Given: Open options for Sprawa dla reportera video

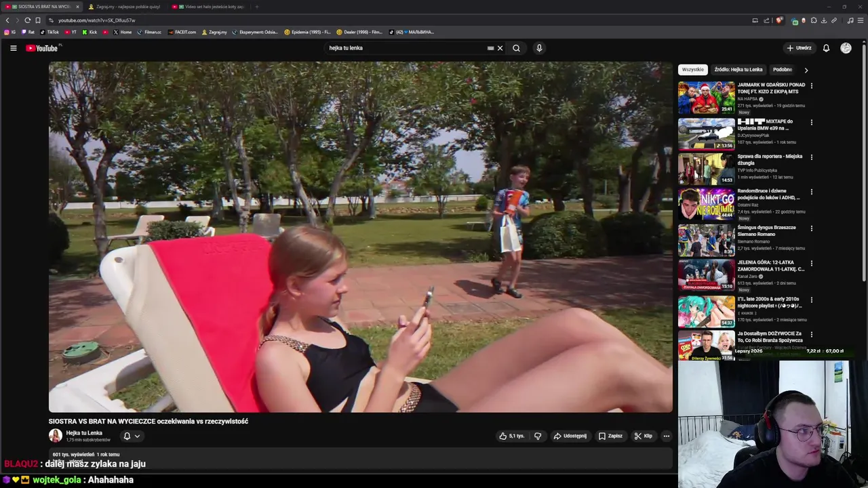Looking at the screenshot, I should pos(811,157).
